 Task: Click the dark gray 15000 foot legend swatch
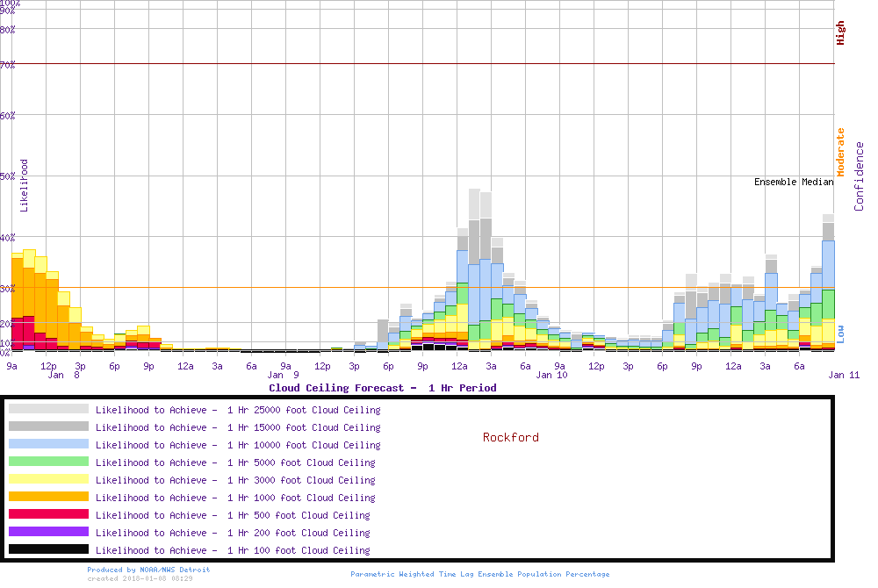click(48, 427)
